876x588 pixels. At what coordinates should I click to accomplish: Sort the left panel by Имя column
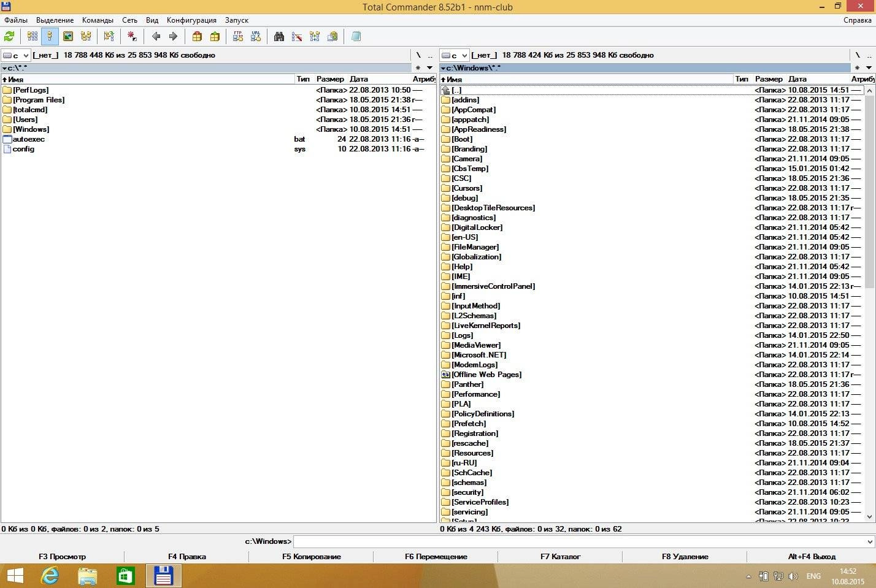pos(147,79)
